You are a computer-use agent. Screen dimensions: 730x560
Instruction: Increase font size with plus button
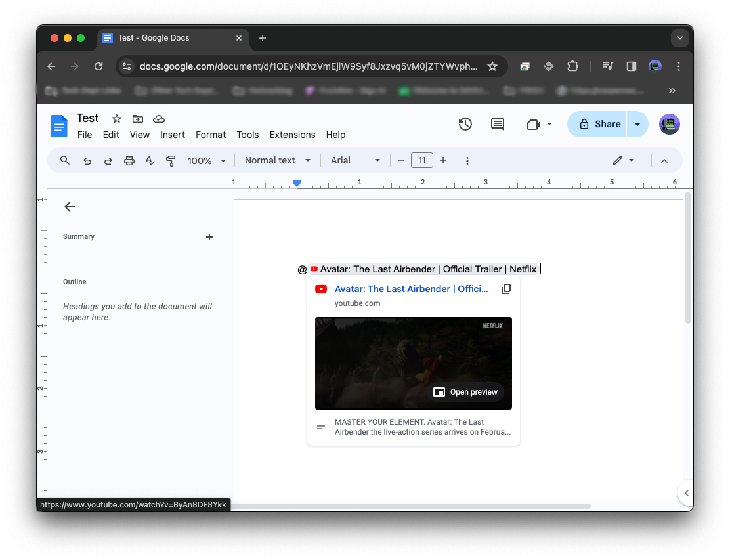443,160
